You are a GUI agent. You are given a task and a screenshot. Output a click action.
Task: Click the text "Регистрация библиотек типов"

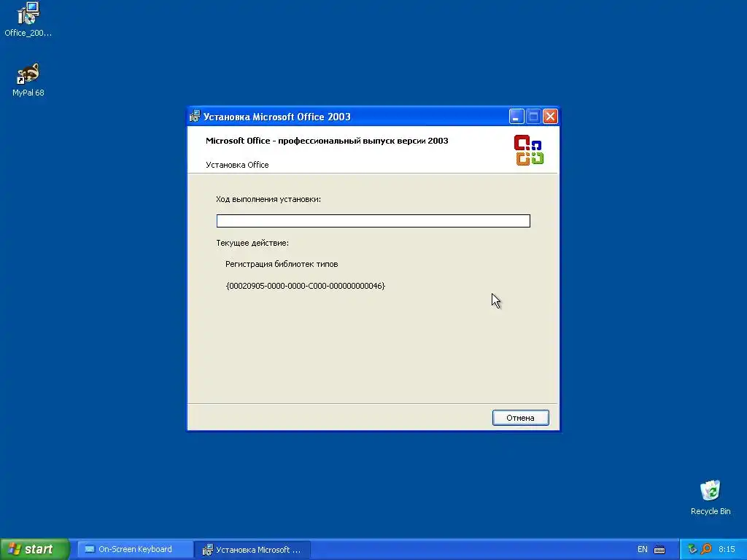282,264
